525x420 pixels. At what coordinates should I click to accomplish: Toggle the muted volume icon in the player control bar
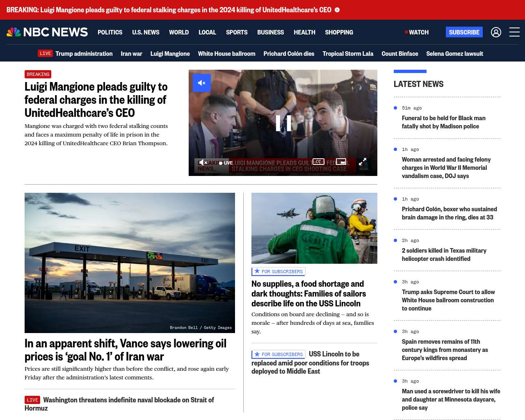coord(203,163)
